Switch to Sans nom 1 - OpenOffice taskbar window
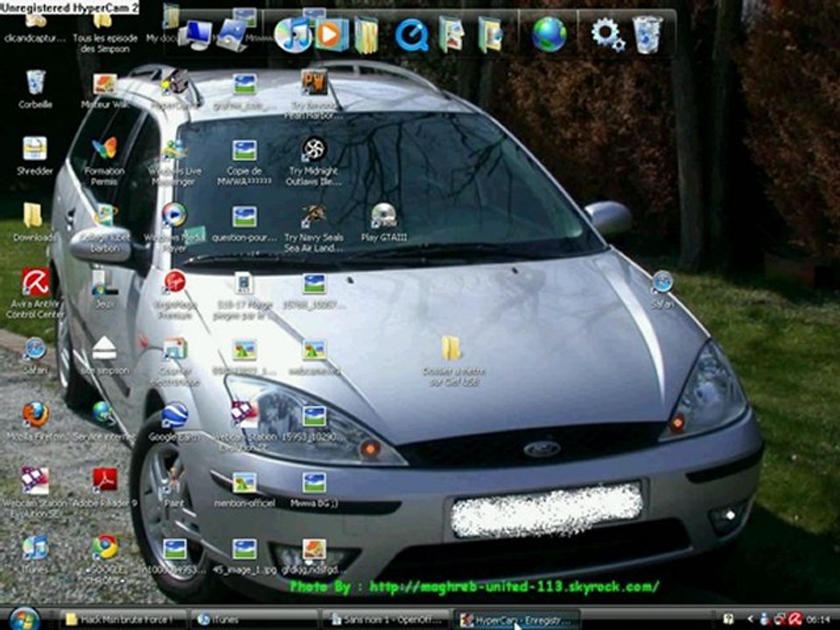This screenshot has width=840, height=630. click(x=387, y=619)
